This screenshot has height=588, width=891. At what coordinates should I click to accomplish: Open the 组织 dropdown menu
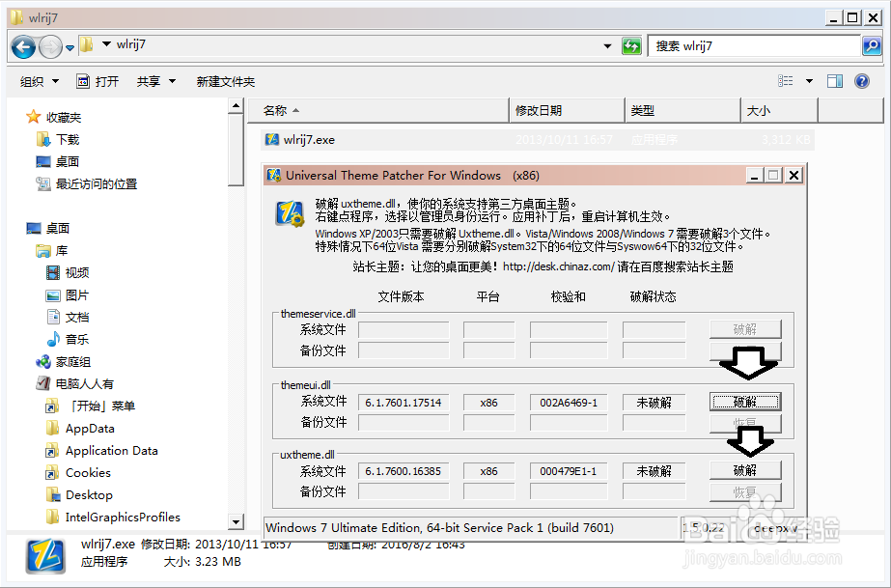(x=39, y=80)
